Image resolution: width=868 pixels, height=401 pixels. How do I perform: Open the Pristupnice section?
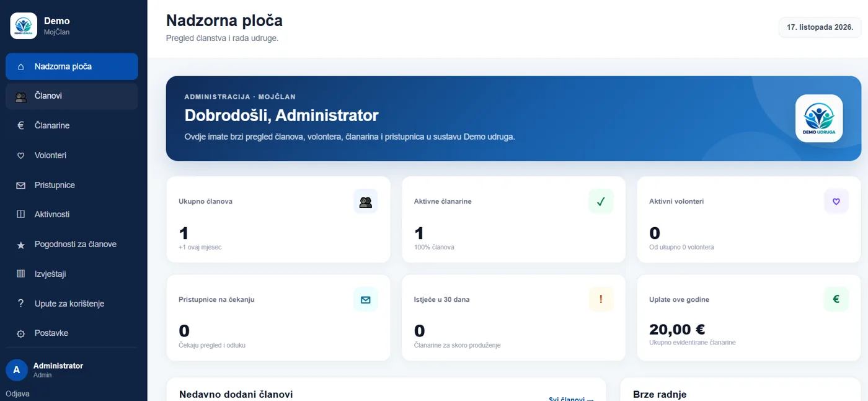point(72,185)
